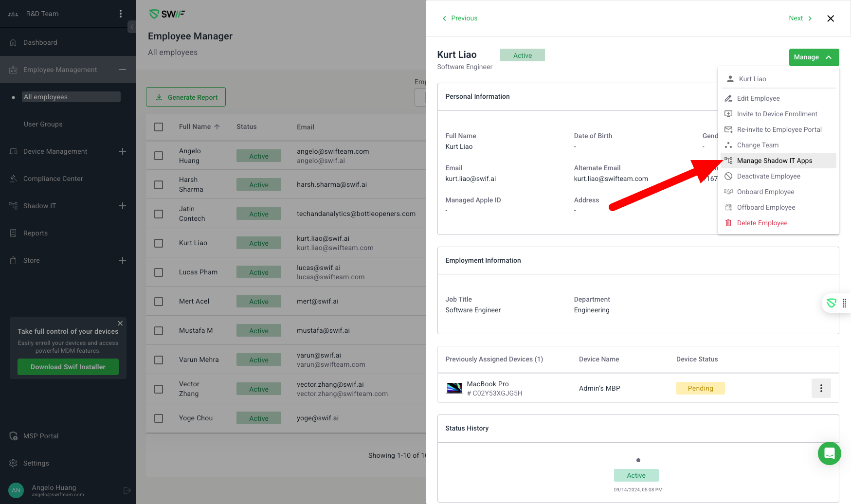Expand the Device Management section
Screen dimensions: 851x504
[x=123, y=151]
